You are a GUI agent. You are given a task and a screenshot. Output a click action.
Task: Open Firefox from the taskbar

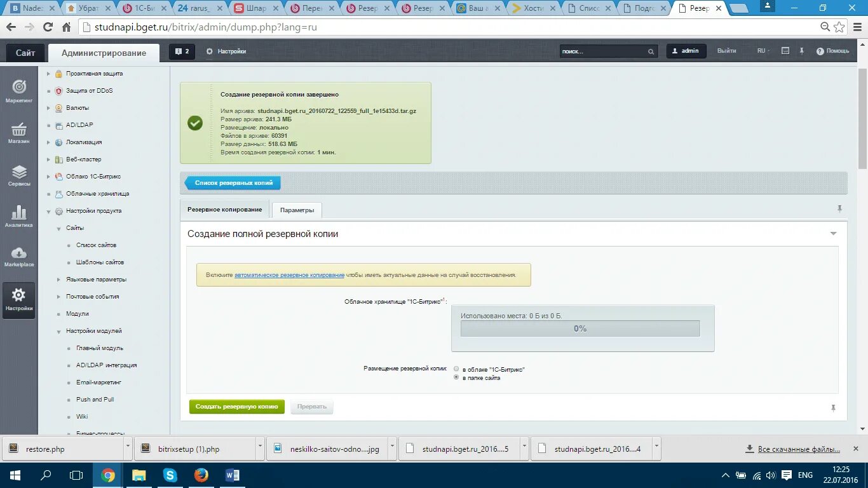click(201, 475)
